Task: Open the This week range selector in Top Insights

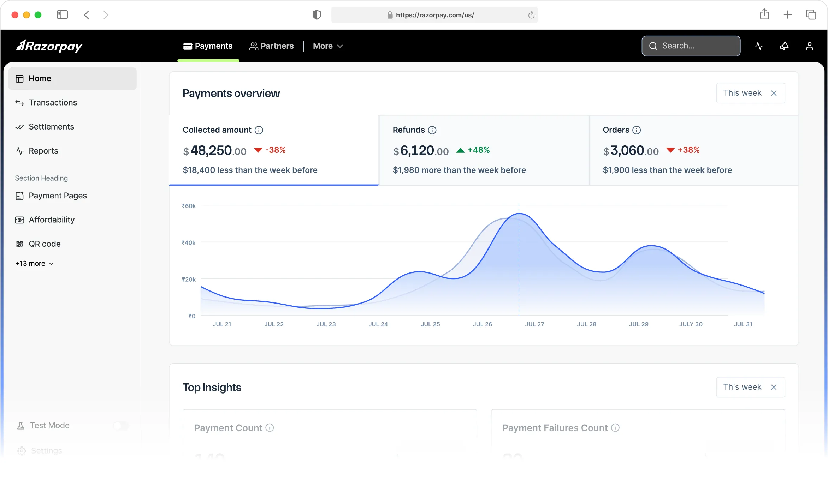Action: pos(742,387)
